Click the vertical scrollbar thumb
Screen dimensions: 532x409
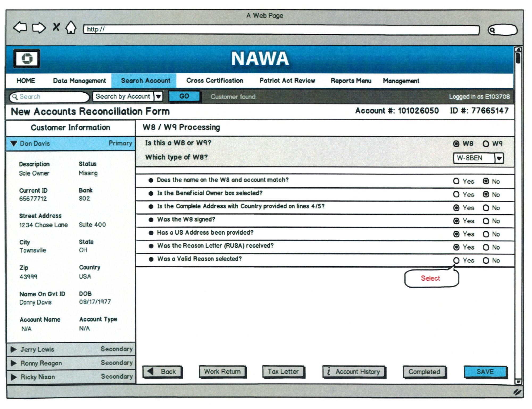(x=518, y=58)
